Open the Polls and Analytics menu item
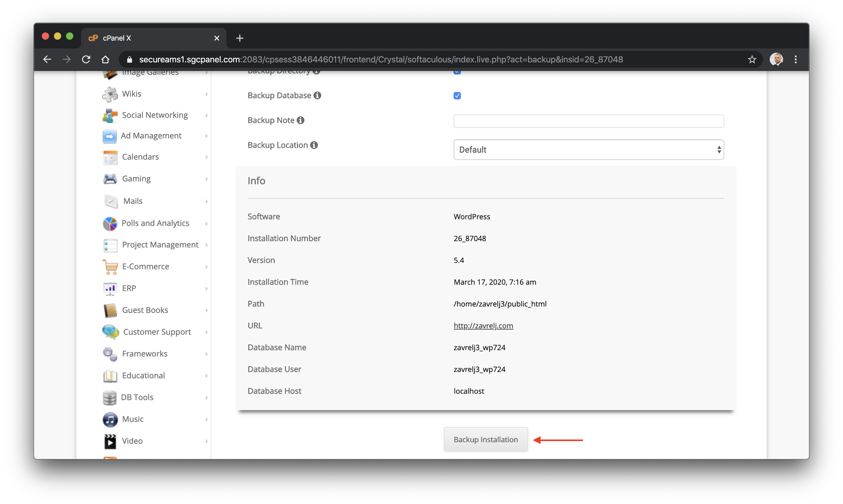 coord(155,223)
